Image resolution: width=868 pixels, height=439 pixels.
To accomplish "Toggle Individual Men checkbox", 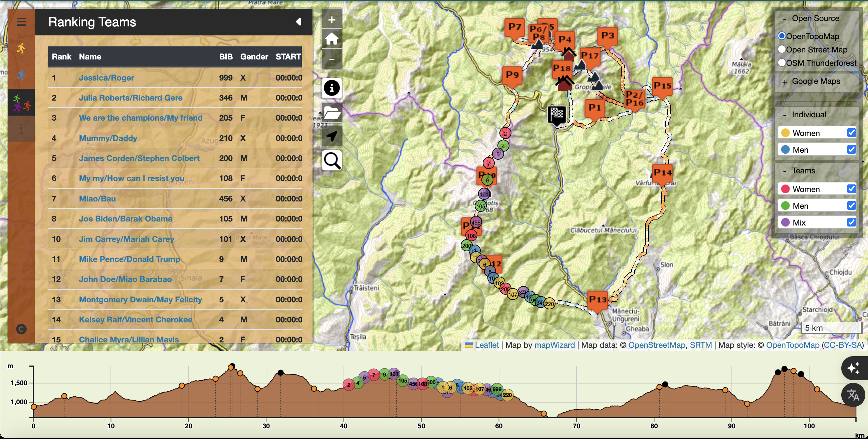I will (852, 149).
